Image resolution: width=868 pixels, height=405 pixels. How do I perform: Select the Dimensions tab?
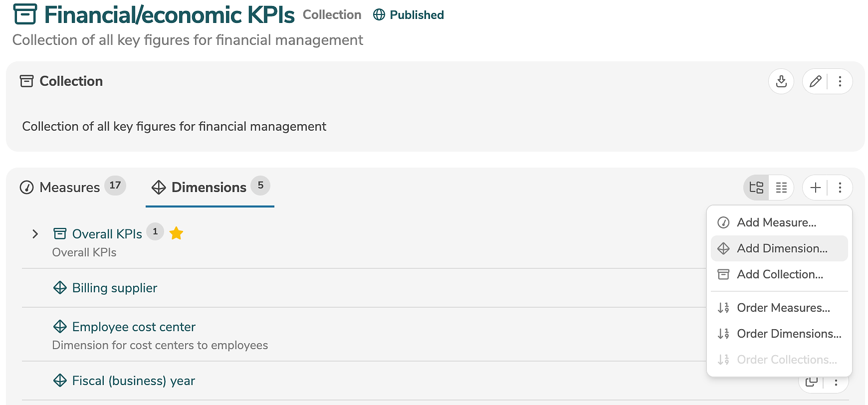pyautogui.click(x=209, y=188)
